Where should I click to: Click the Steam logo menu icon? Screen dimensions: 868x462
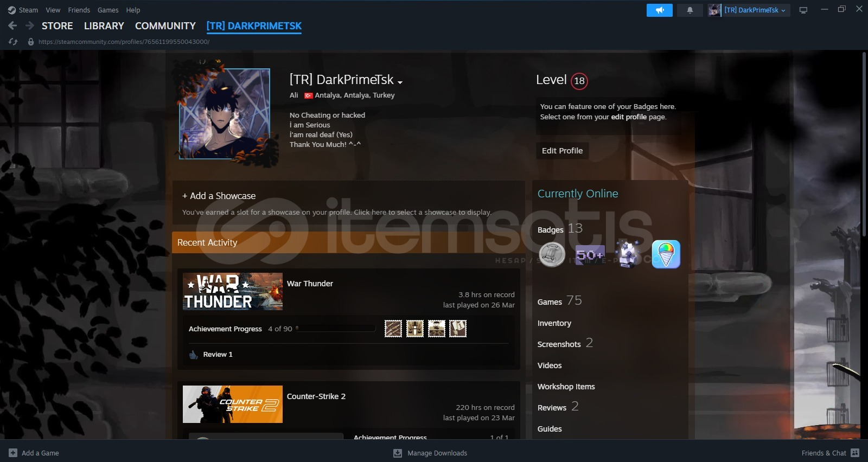pyautogui.click(x=12, y=10)
